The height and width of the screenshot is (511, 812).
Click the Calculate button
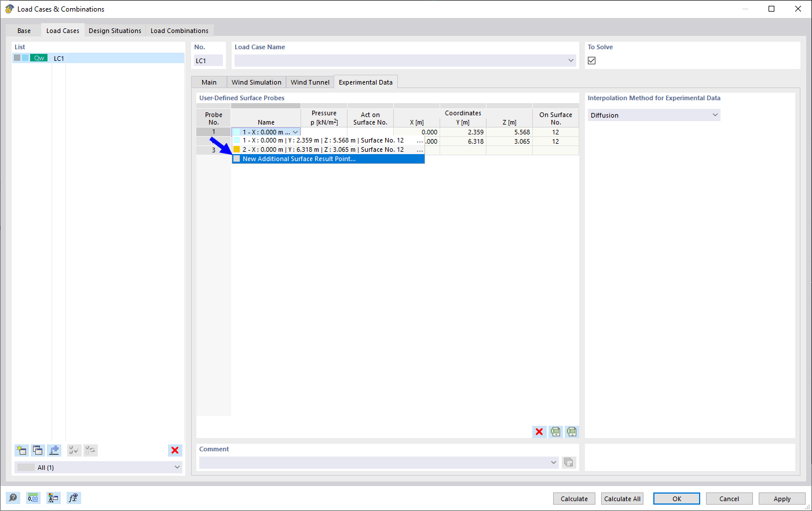click(x=574, y=499)
